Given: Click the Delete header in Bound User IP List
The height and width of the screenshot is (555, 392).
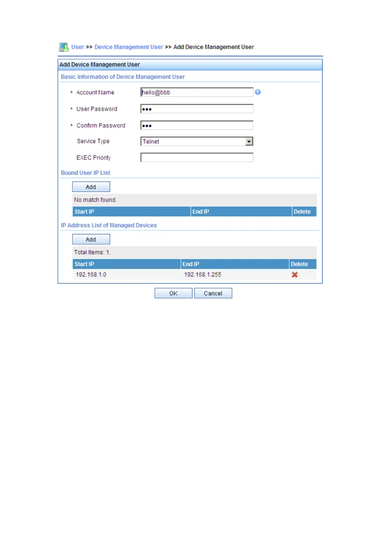Looking at the screenshot, I should coord(304,212).
